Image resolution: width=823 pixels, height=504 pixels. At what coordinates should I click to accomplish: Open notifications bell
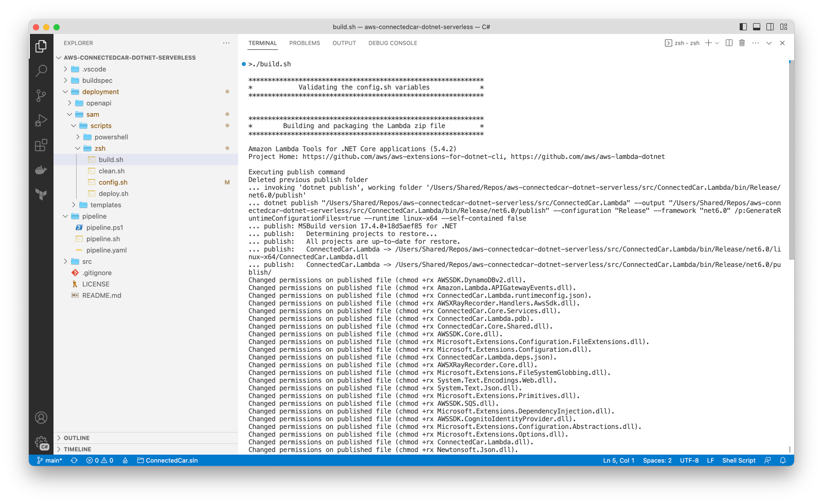[783, 460]
